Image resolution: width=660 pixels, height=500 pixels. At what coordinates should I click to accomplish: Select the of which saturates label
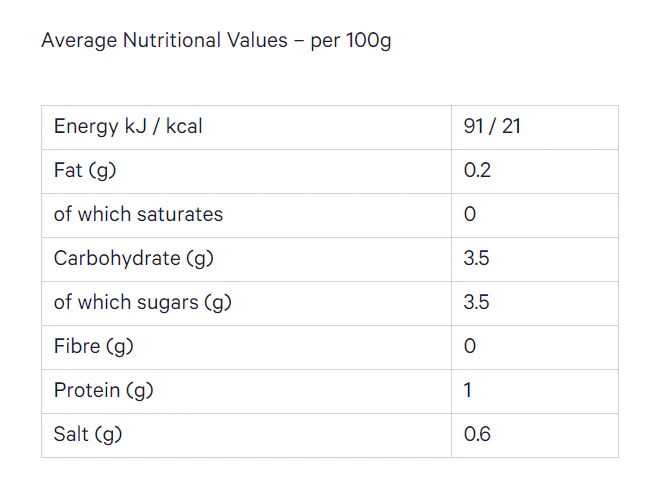pos(138,214)
